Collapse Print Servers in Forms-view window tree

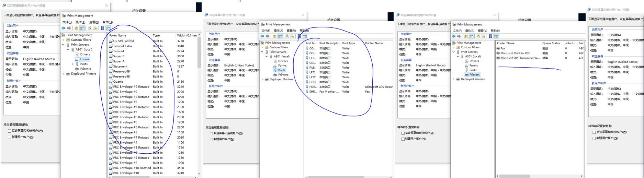pyautogui.click(x=64, y=45)
